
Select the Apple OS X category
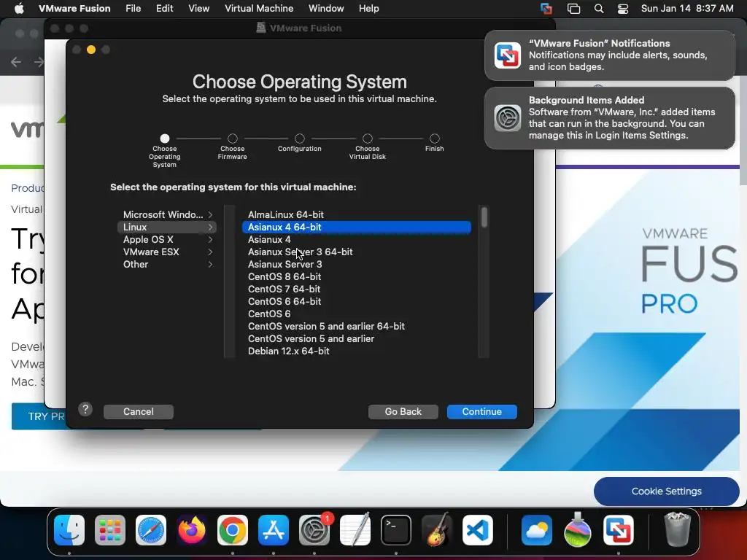(167, 239)
